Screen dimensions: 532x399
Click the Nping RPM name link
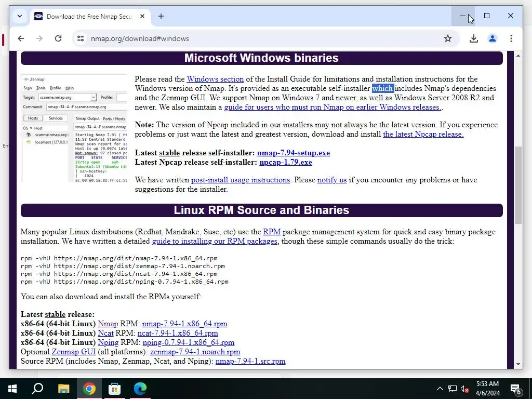108,343
